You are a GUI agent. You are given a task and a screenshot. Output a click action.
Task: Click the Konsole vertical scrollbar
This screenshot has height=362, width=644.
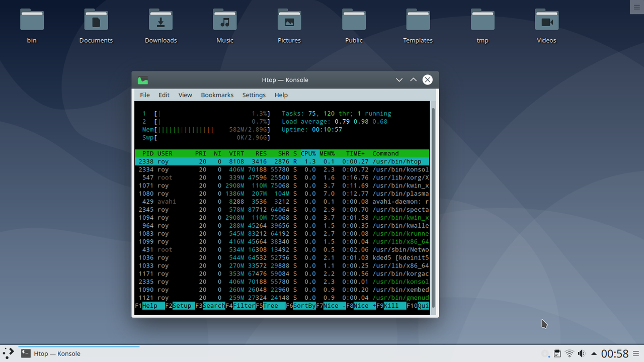coord(433,207)
